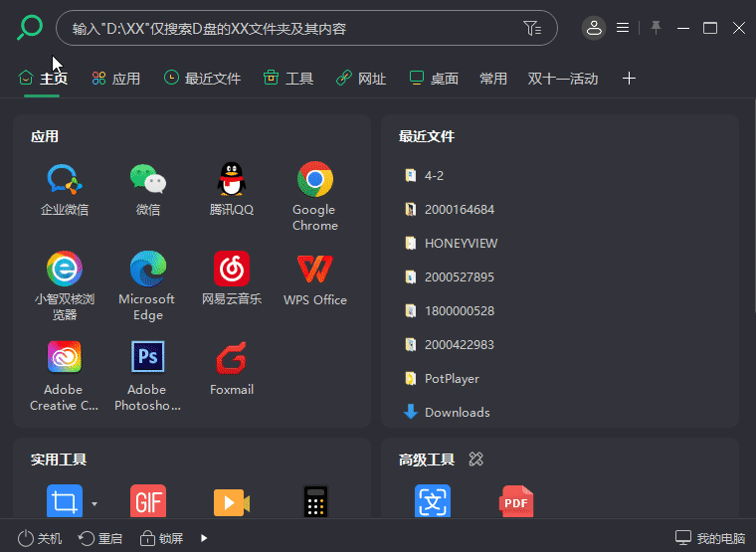Launch Adobe Photoshop
756x552 pixels.
pyautogui.click(x=148, y=357)
